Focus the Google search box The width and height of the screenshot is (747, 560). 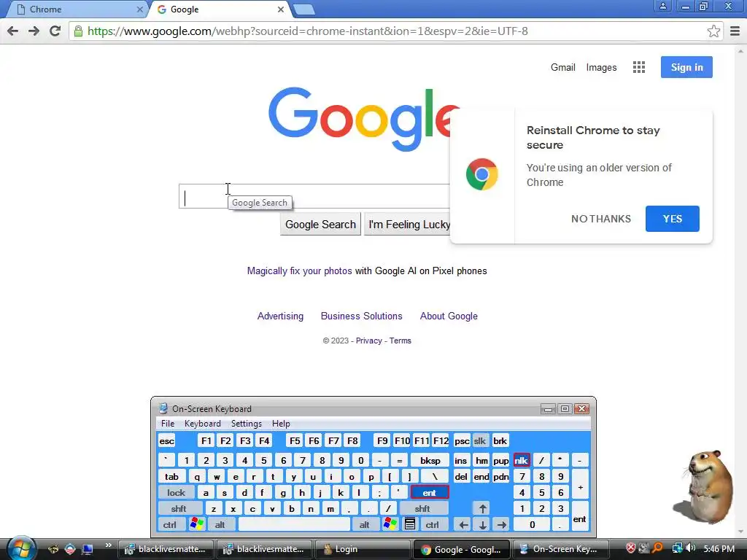314,196
